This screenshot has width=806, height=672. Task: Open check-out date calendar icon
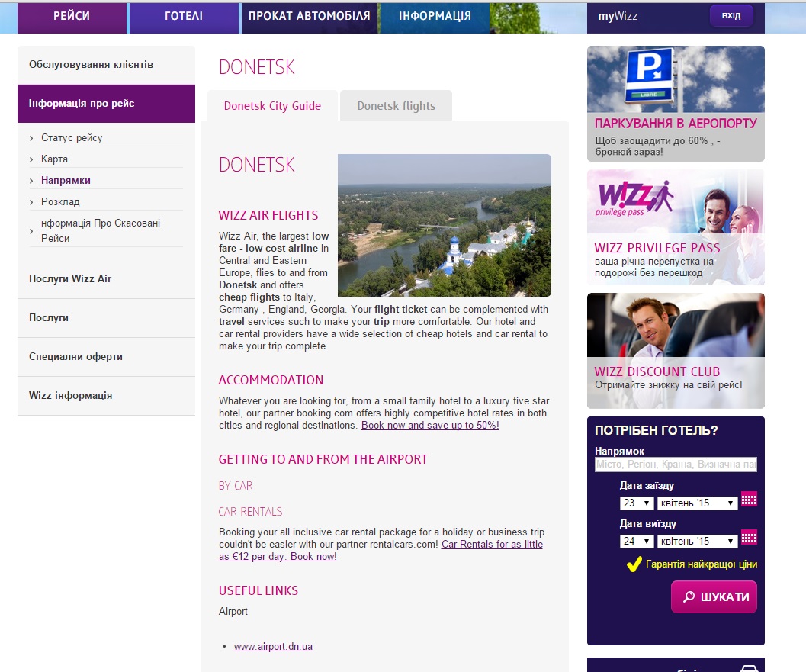point(749,538)
